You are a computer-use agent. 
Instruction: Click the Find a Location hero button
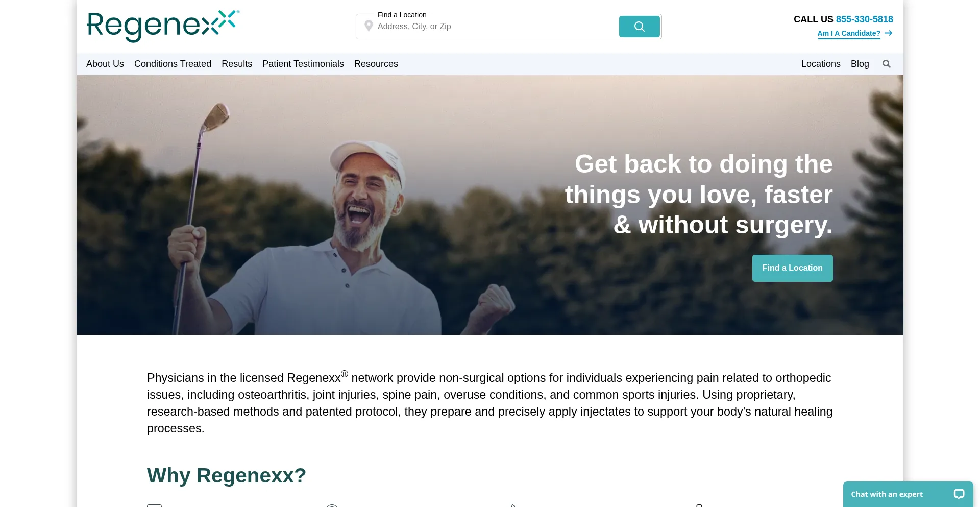pyautogui.click(x=792, y=268)
